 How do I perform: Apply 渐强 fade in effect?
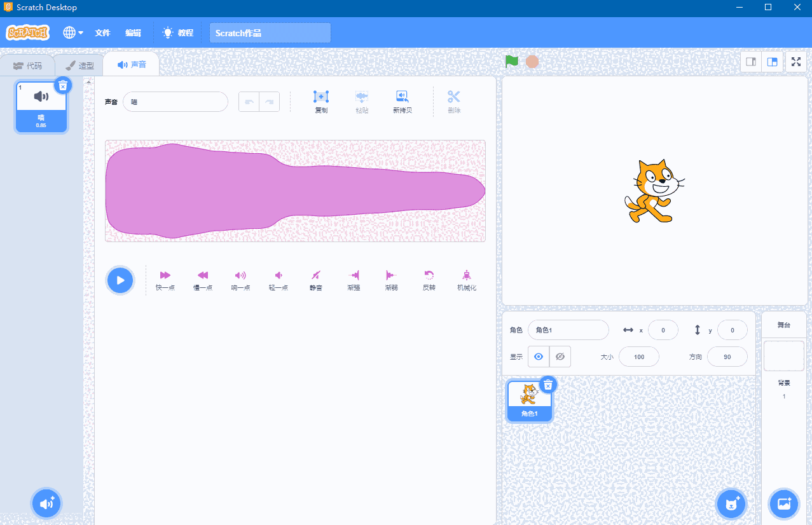click(354, 280)
